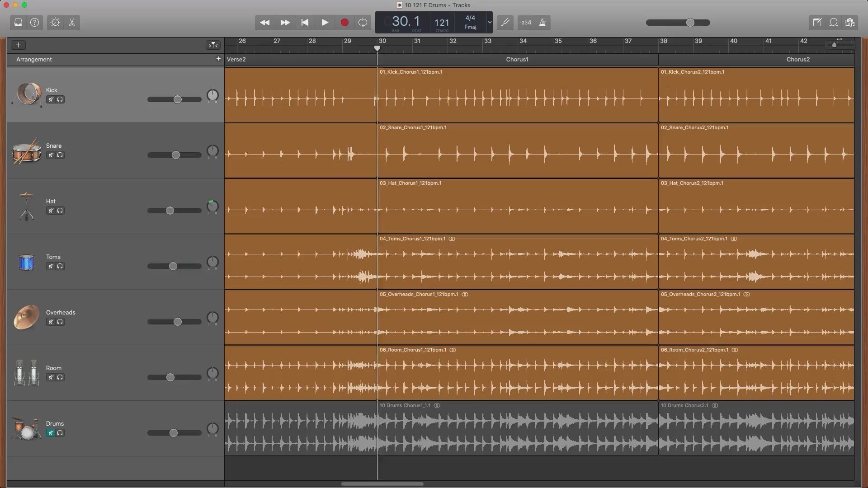Screen dimensions: 868x488
Task: Unmute the Drums track
Action: [x=51, y=433]
